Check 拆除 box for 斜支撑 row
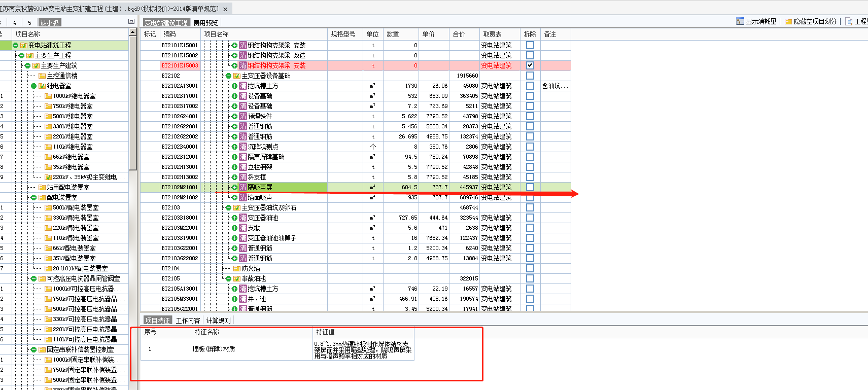 [530, 177]
